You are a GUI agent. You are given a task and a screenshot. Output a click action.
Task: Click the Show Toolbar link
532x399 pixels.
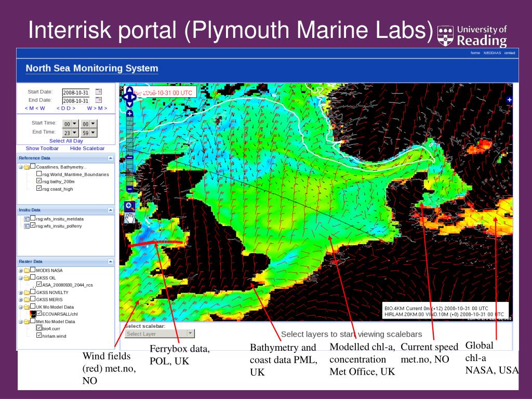[42, 148]
